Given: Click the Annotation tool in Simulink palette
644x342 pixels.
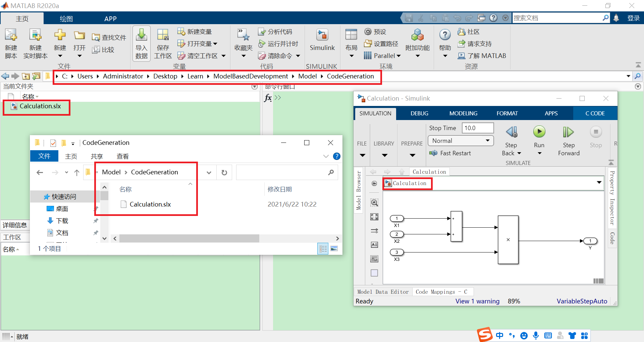Looking at the screenshot, I should [374, 245].
